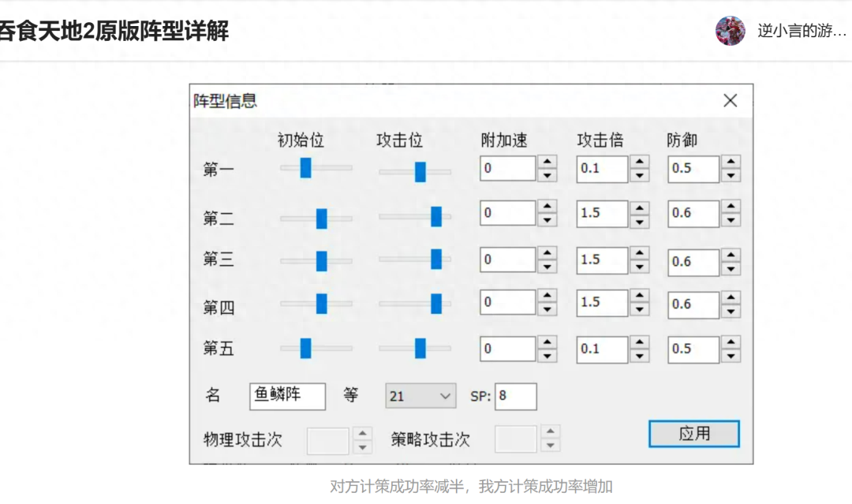Image resolution: width=852 pixels, height=504 pixels.
Task: Click 第一 row 攻击位 slider thumb
Action: click(420, 172)
